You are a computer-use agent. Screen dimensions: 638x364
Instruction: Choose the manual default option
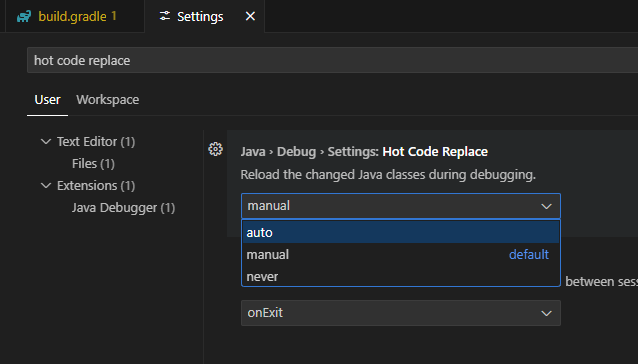coord(401,254)
